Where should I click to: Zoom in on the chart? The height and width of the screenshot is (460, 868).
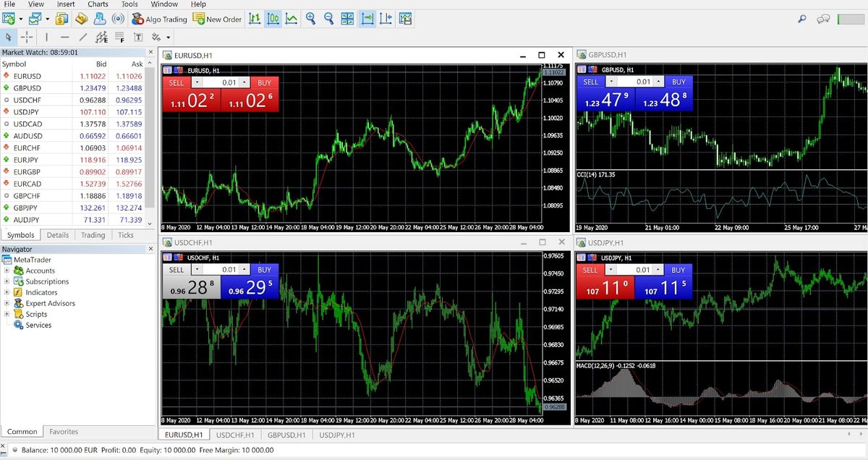click(310, 19)
